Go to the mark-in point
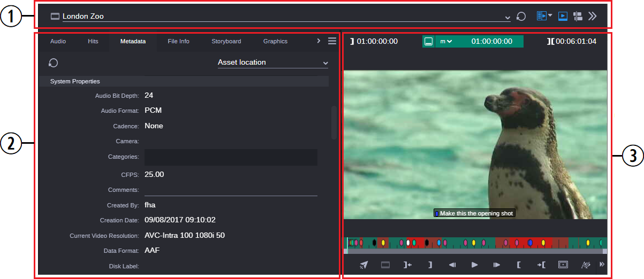 (541, 265)
